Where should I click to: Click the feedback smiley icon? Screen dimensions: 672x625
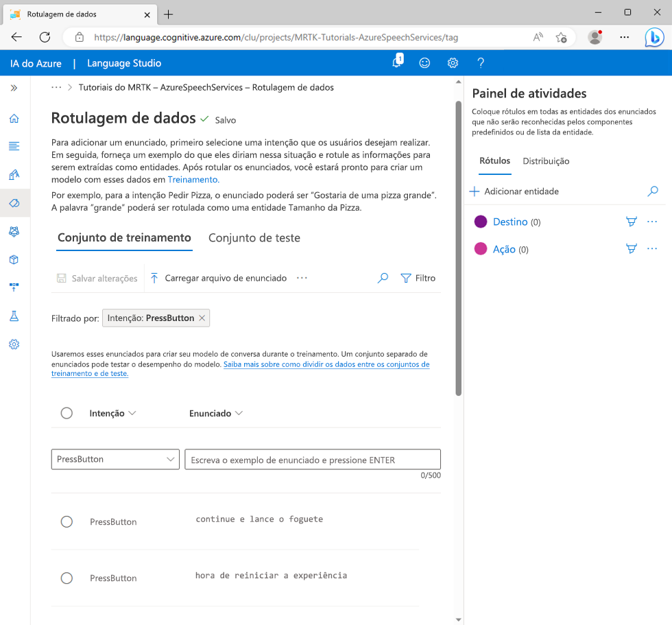pyautogui.click(x=424, y=63)
